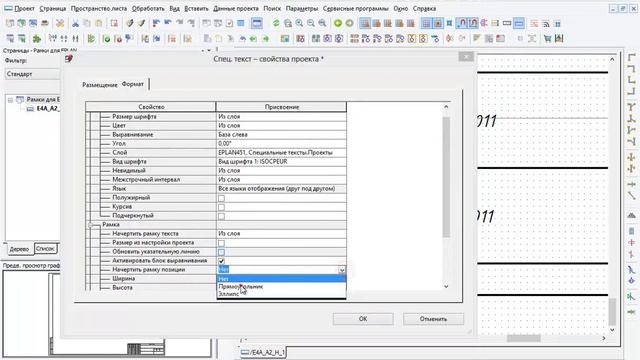
Task: Click the grid display icon in top toolbar
Action: (426, 23)
